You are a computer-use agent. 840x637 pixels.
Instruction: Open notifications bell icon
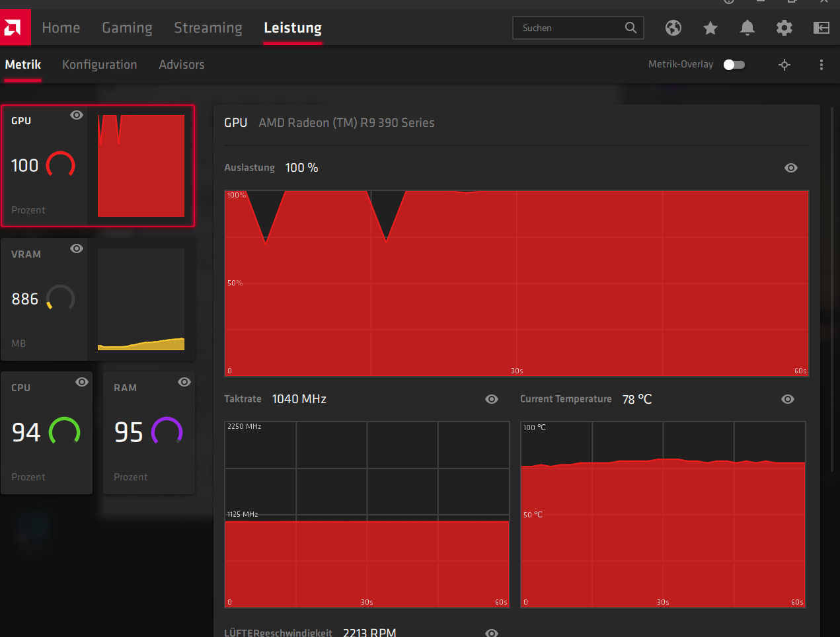click(x=747, y=28)
